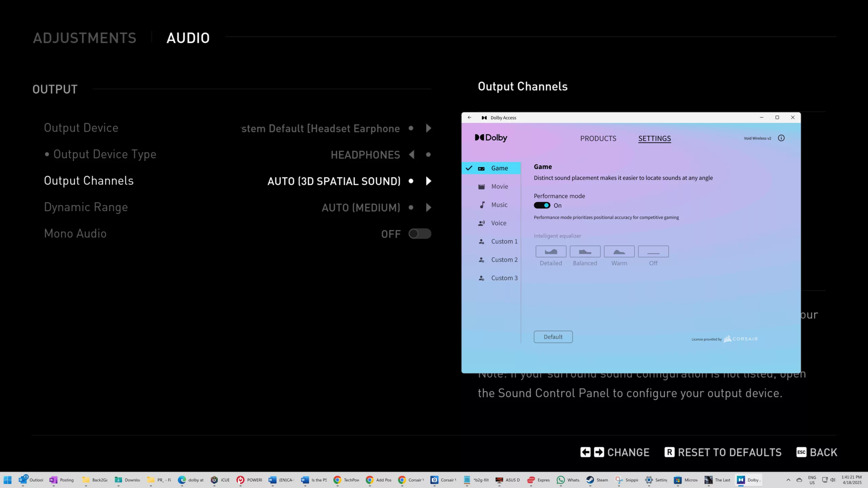868x488 pixels.
Task: Click the Corsair license logo
Action: click(x=741, y=339)
